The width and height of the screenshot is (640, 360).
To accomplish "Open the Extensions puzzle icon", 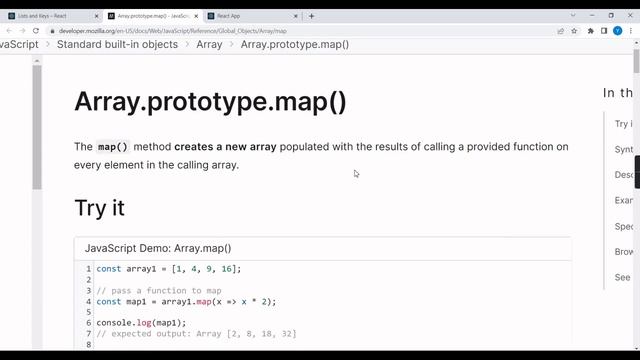I will click(591, 31).
